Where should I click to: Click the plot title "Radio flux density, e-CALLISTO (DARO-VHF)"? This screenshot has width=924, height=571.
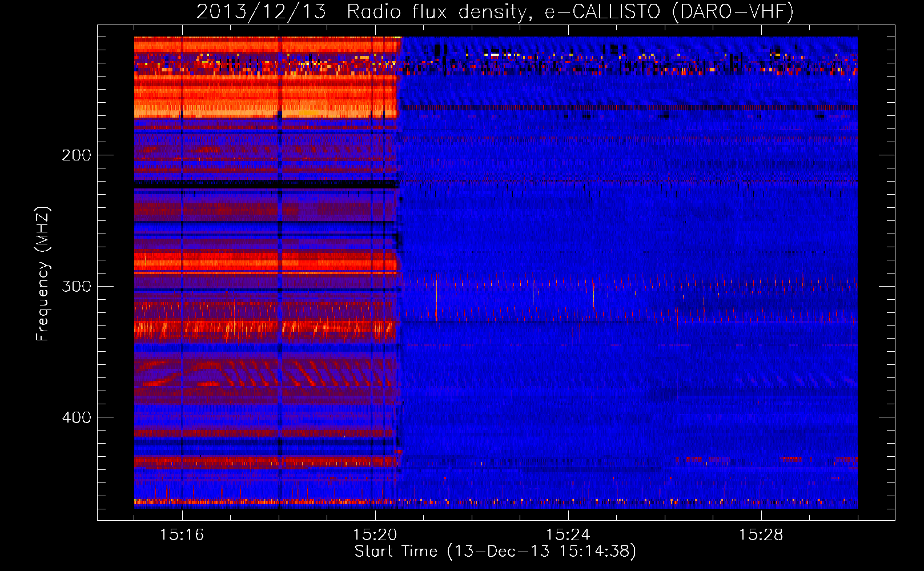570,11
